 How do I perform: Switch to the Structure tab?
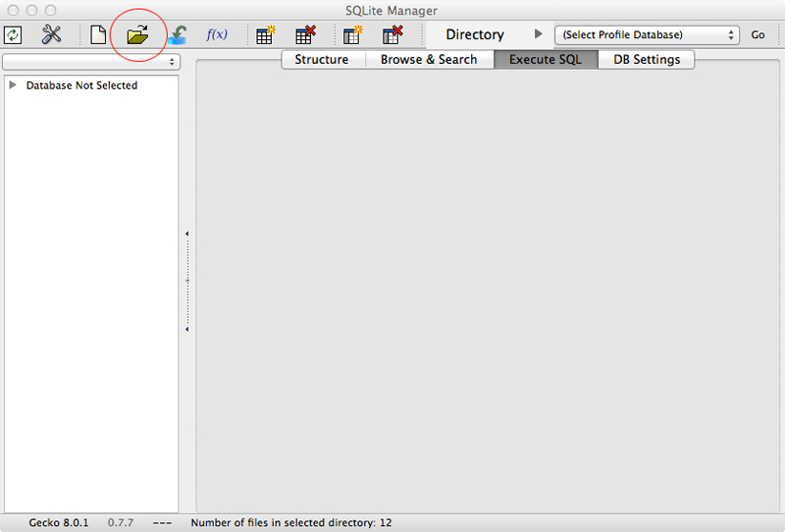coord(324,60)
